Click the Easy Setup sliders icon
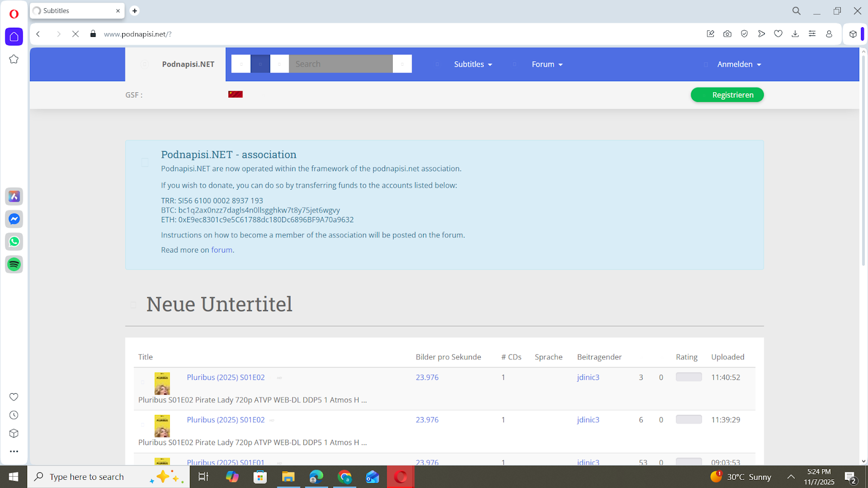Image resolution: width=868 pixels, height=488 pixels. point(812,34)
